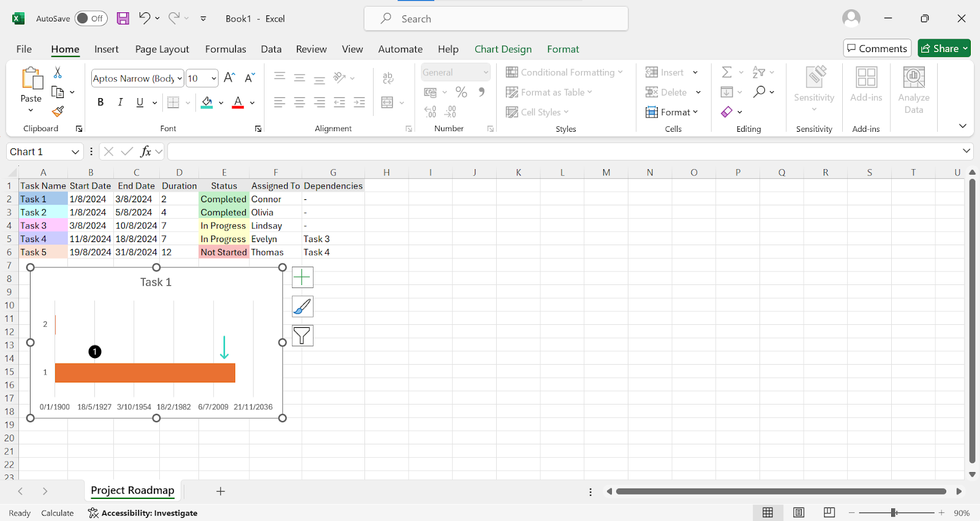980x521 pixels.
Task: Click the Insert Function fx icon
Action: pyautogui.click(x=146, y=151)
